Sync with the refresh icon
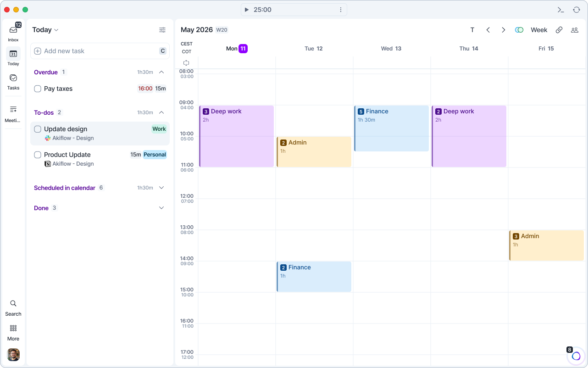Viewport: 588px width, 368px height. pos(577,10)
